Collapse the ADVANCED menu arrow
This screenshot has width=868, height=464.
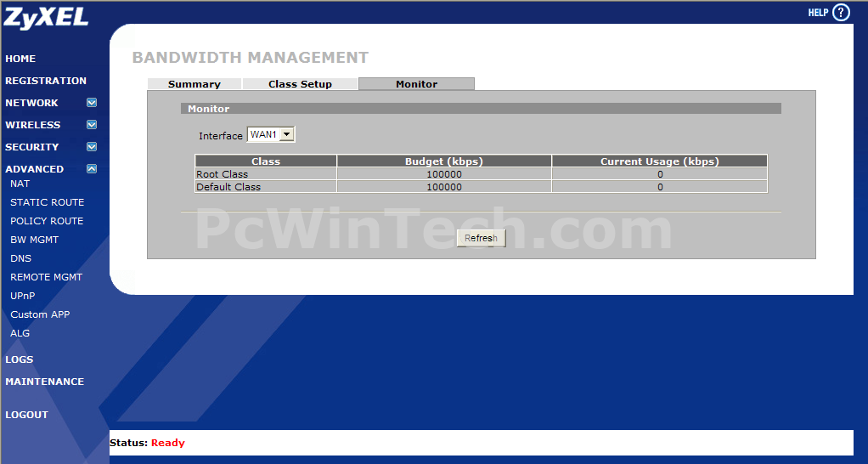click(92, 169)
